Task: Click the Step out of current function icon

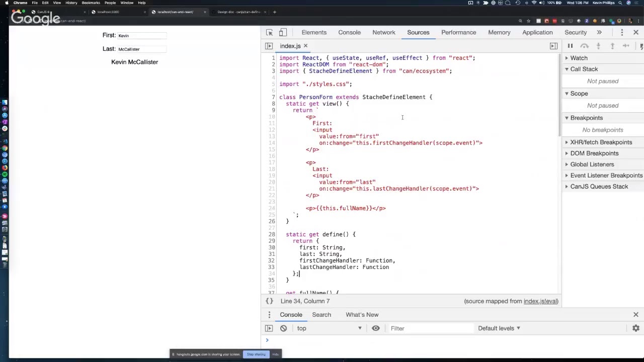Action: (612, 46)
